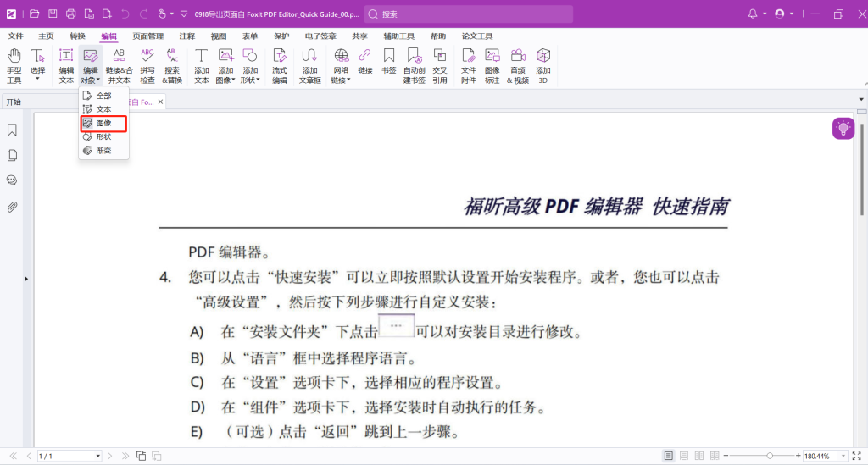
Task: Click Cross Reference (交叉引用) tool
Action: pyautogui.click(x=440, y=66)
